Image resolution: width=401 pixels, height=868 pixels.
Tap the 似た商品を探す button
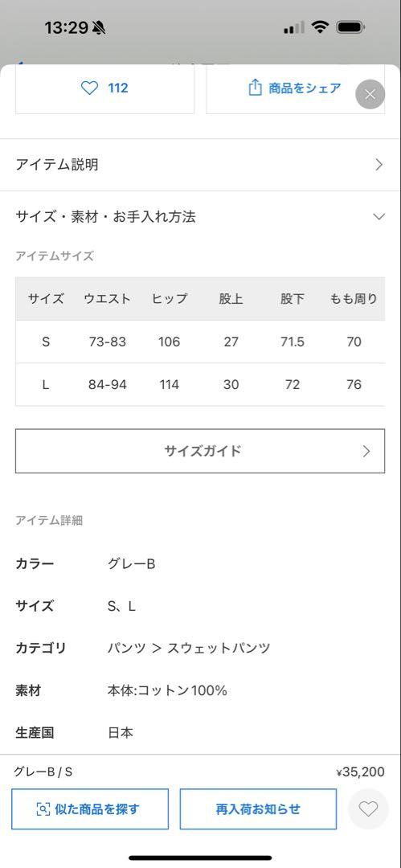point(90,809)
